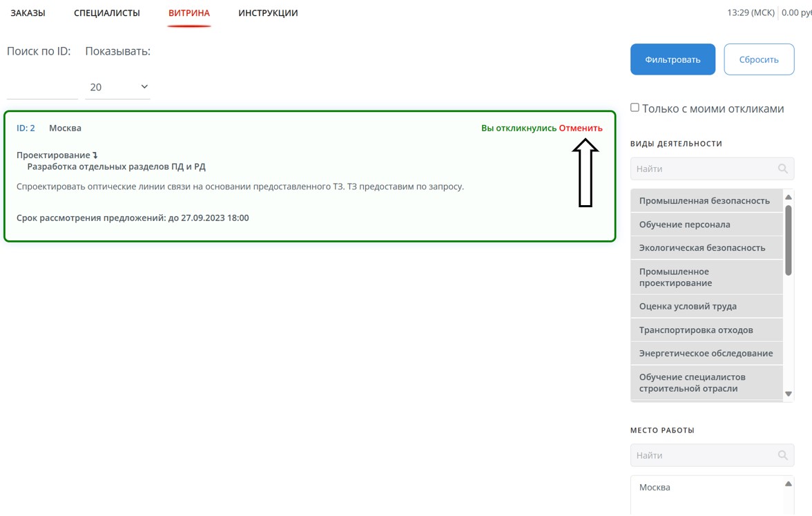Click the search magnifier in work location field

[x=782, y=455]
